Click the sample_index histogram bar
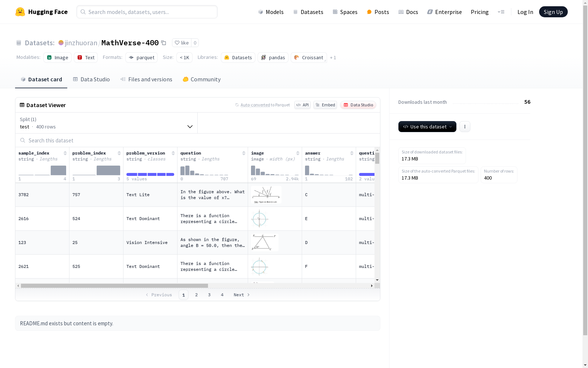Viewport: 588px width, 368px height. [58, 170]
